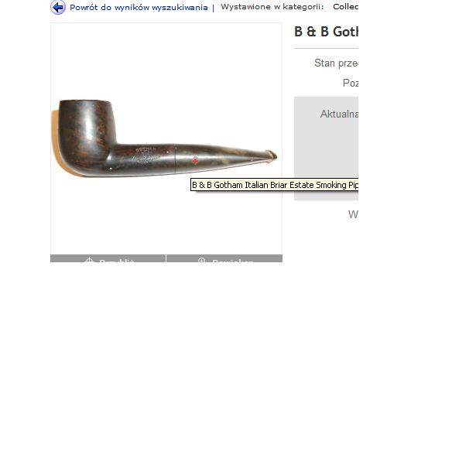
Task: Click the B & B Gotham Italian Briar tooltip
Action: click(x=275, y=185)
